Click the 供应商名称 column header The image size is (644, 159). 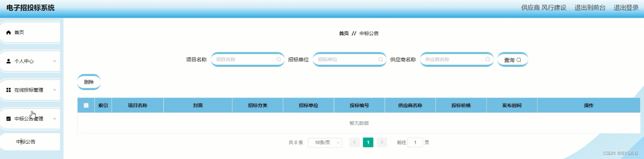click(x=410, y=105)
